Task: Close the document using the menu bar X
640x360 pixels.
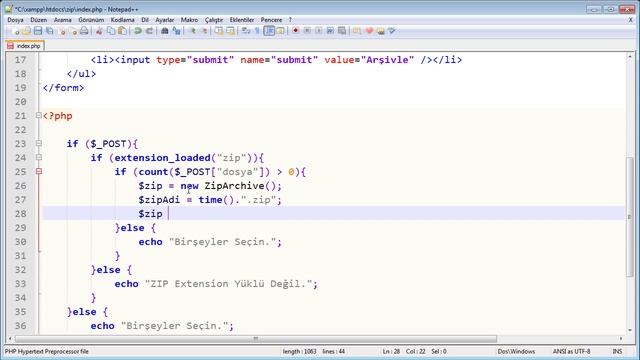Action: tap(631, 20)
